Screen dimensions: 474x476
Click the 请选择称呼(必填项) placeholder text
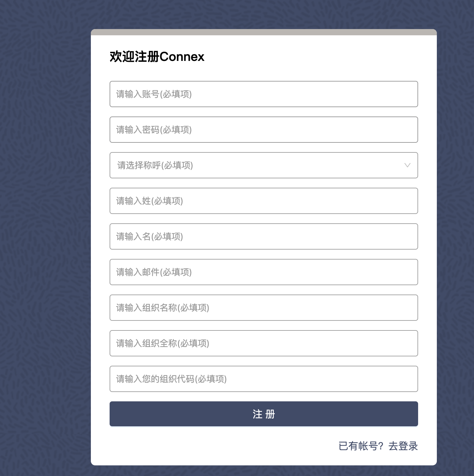point(155,165)
